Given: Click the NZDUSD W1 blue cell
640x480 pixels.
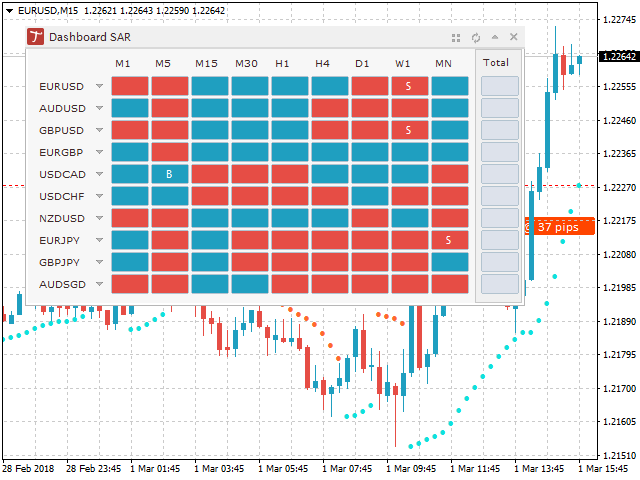Looking at the screenshot, I should [410, 218].
